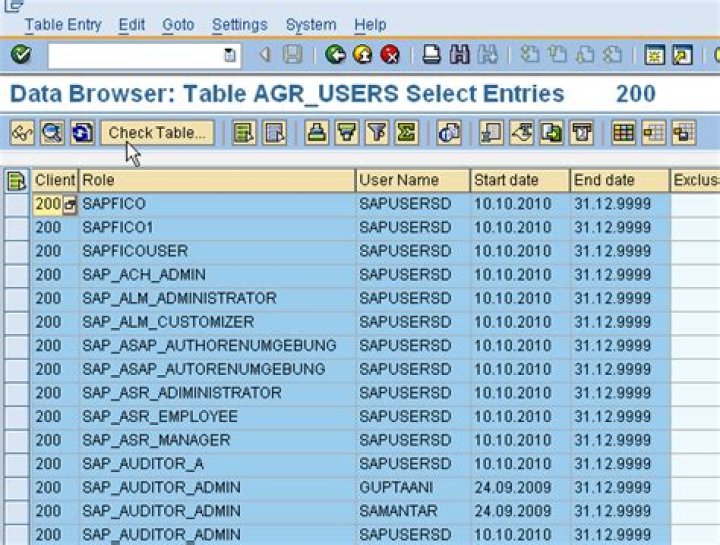This screenshot has height=545, width=720.
Task: Open the Edit menu
Action: point(132,24)
